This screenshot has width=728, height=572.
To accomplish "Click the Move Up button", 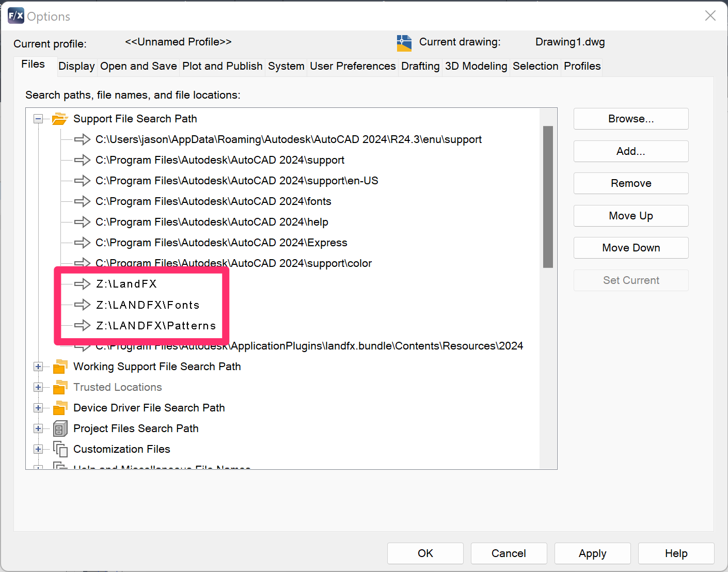I will (631, 216).
